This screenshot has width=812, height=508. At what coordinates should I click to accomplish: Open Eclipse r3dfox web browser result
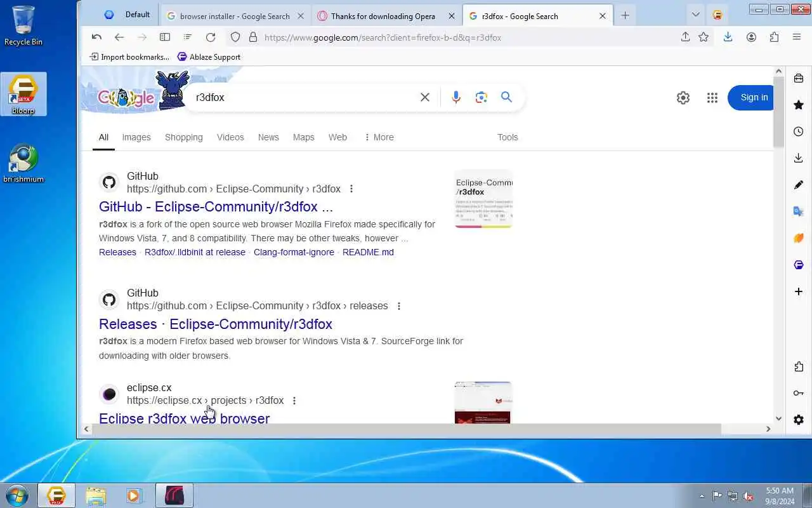185,418
